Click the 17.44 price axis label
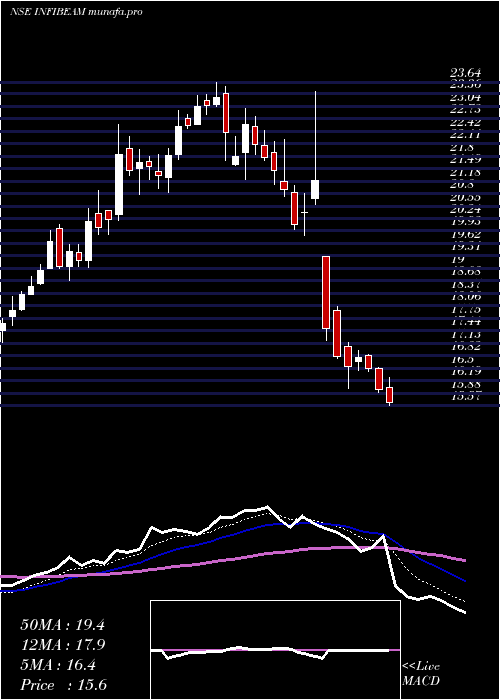Screen dimensions: 500x700 [x=465, y=322]
